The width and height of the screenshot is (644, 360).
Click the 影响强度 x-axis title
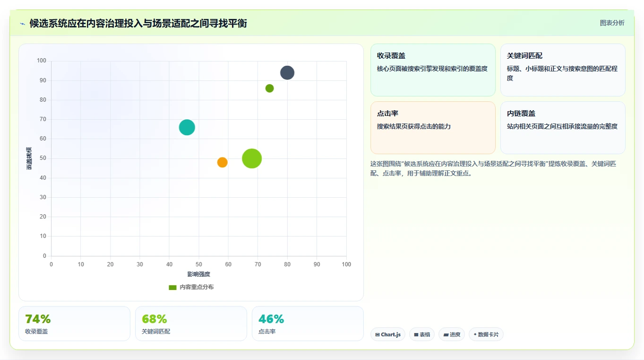[198, 274]
